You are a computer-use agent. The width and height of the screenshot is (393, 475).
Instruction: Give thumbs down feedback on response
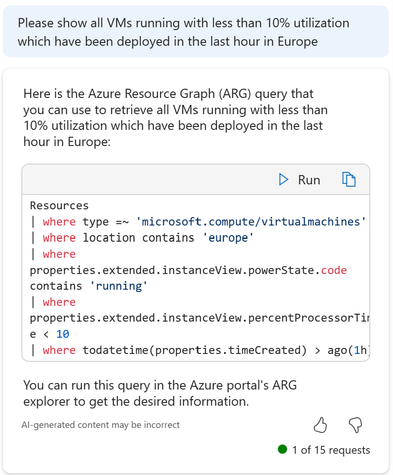click(355, 425)
